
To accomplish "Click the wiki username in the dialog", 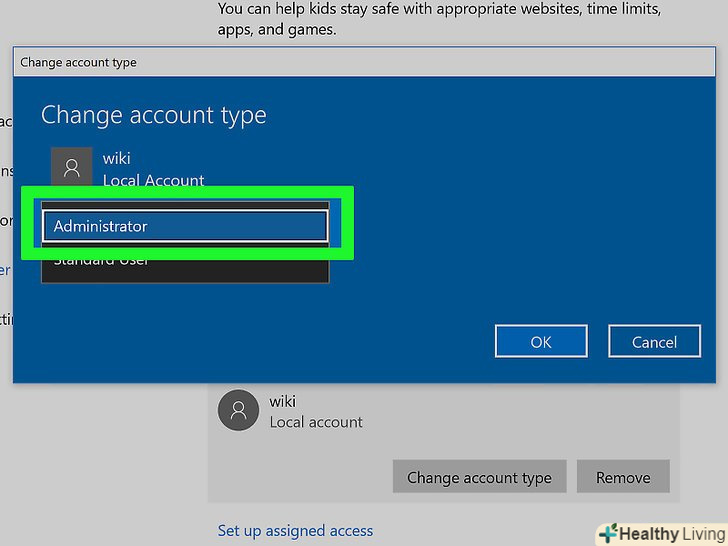I will 117,158.
